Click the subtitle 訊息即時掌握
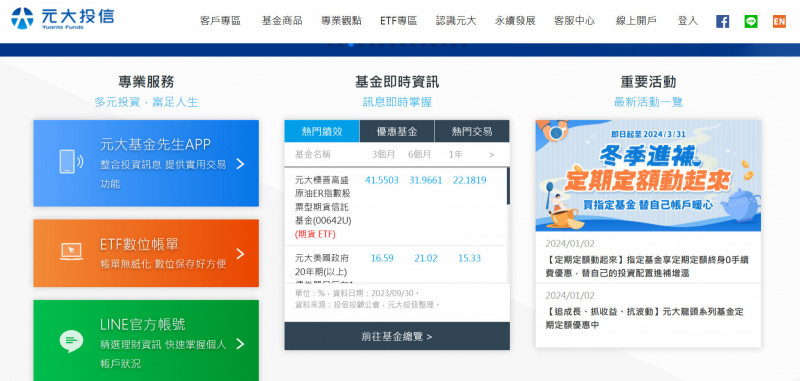Image resolution: width=800 pixels, height=381 pixels. tap(397, 103)
